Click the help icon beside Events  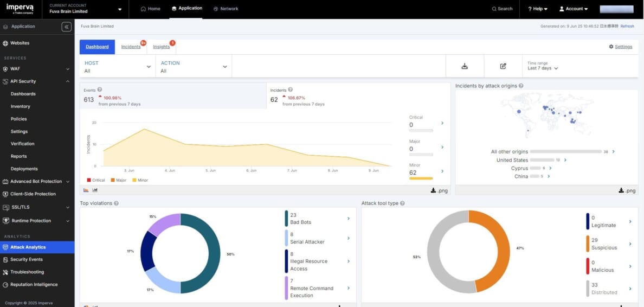click(x=100, y=90)
